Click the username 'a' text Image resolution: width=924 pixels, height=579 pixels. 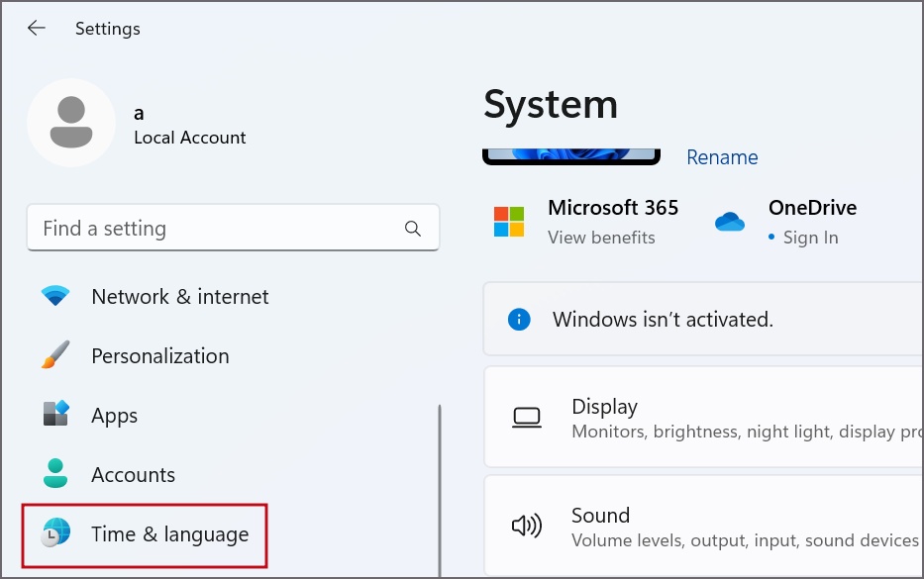point(139,113)
